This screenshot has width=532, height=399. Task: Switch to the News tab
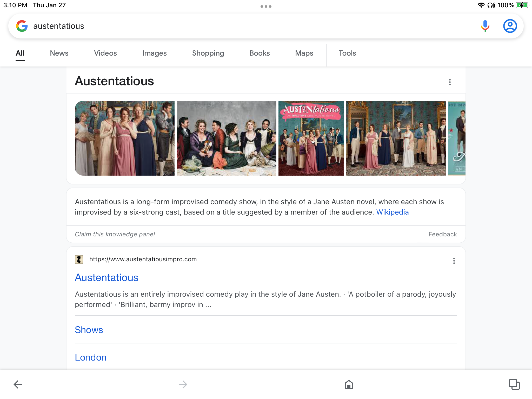coord(59,53)
